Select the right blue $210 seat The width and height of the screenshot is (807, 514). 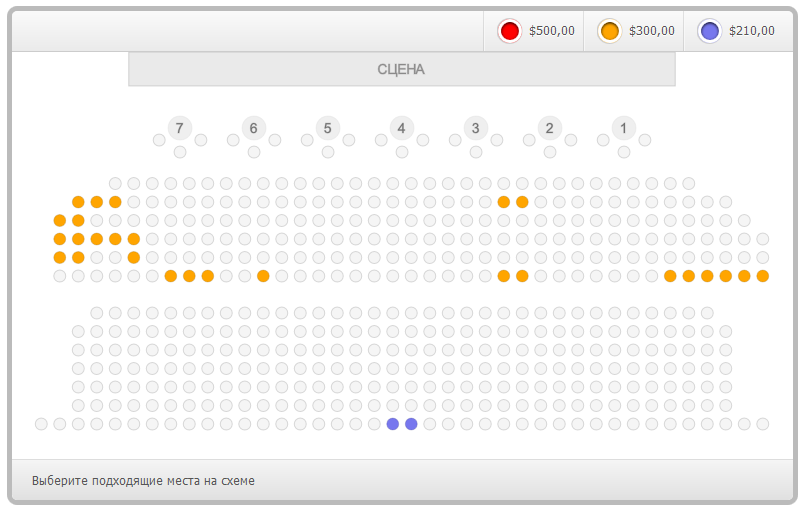point(411,424)
